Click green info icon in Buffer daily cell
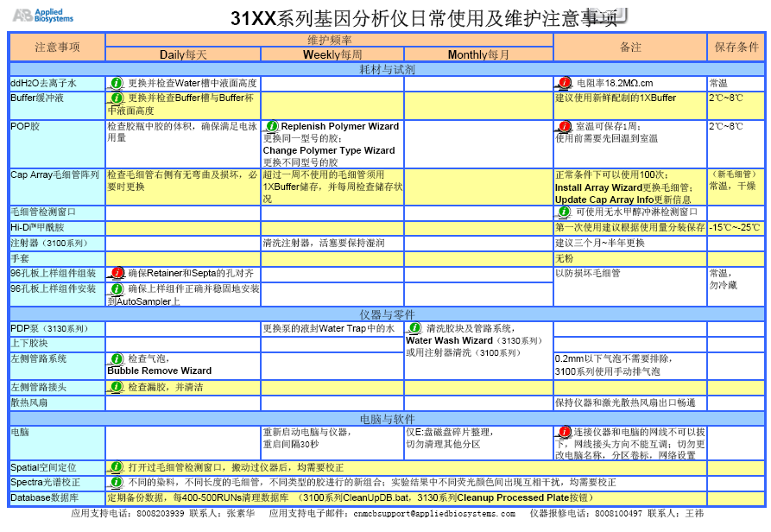 pyautogui.click(x=116, y=98)
